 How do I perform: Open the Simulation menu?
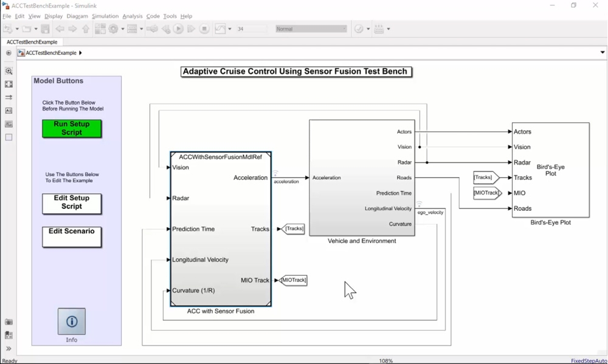(105, 16)
